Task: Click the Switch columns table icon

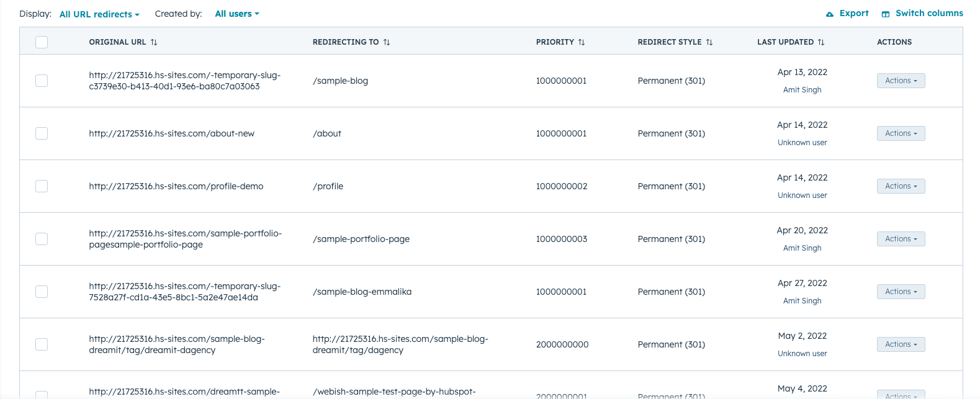Action: coord(886,14)
